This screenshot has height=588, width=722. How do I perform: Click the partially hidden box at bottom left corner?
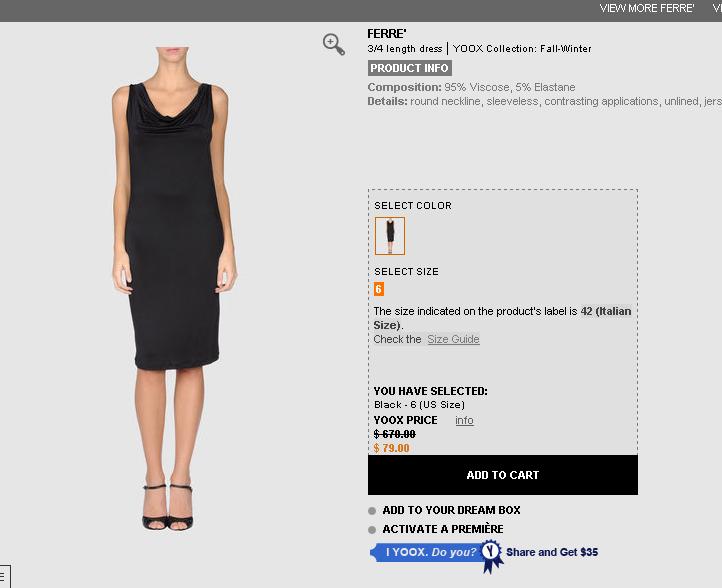click(x=5, y=576)
